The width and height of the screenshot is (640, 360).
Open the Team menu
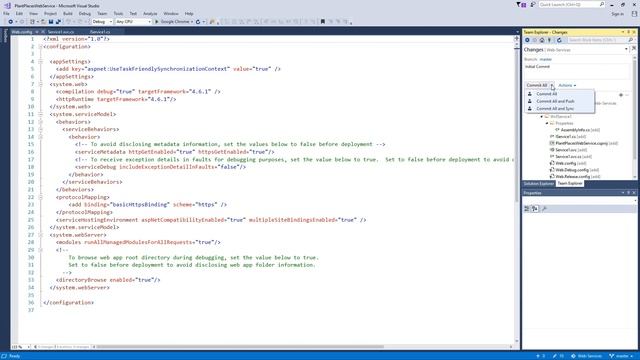coord(102,13)
